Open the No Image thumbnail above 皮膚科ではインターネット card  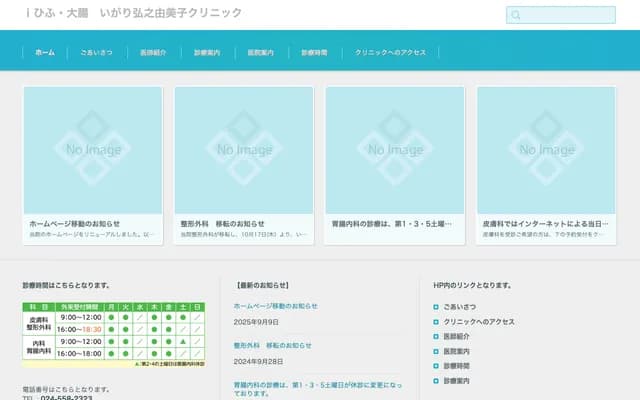(546, 150)
